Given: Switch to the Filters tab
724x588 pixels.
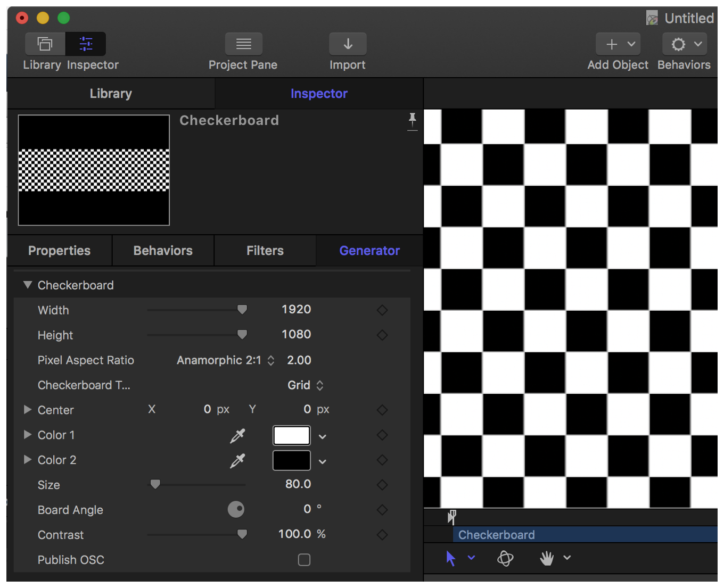Looking at the screenshot, I should click(265, 251).
